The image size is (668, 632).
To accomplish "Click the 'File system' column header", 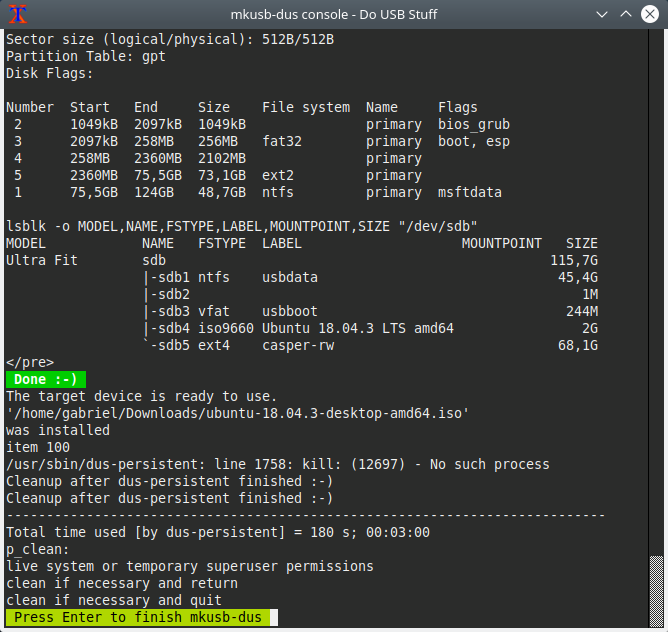I will pos(306,107).
